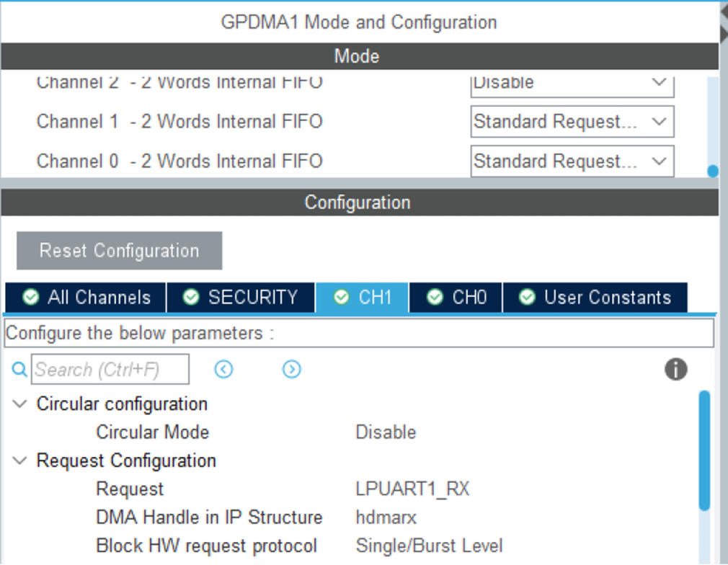Image resolution: width=728 pixels, height=565 pixels.
Task: Collapse the Circular configuration section
Action: (x=19, y=404)
